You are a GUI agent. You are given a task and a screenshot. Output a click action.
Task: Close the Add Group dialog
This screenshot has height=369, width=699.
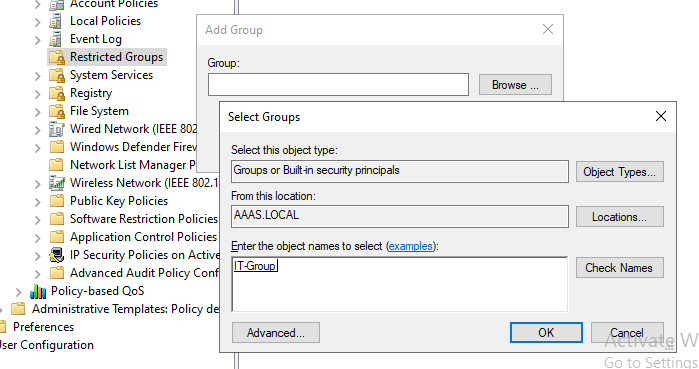(x=548, y=29)
